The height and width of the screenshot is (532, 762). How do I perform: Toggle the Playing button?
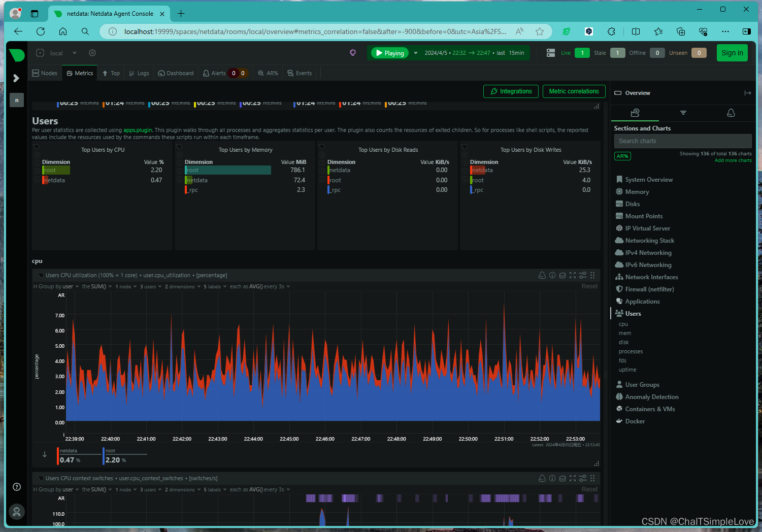pyautogui.click(x=390, y=53)
